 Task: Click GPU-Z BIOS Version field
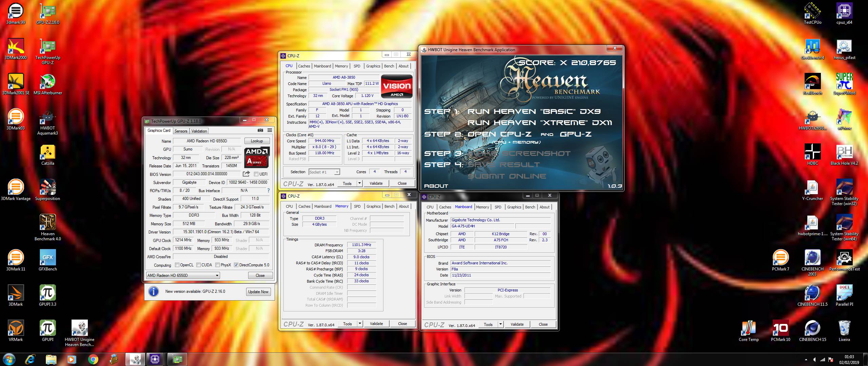click(x=206, y=174)
